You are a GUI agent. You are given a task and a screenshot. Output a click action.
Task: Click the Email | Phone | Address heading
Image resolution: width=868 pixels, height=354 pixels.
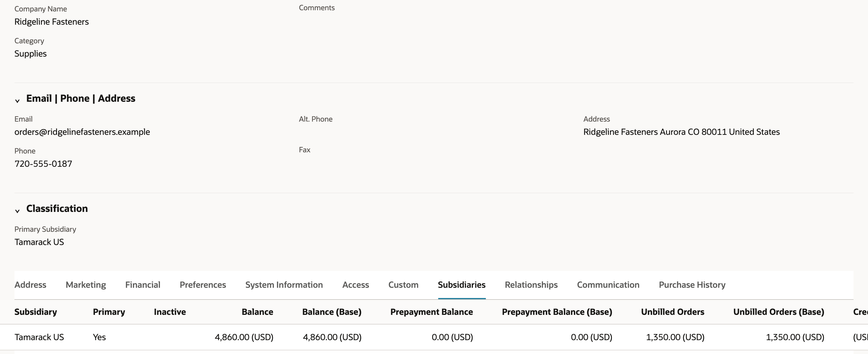point(81,99)
